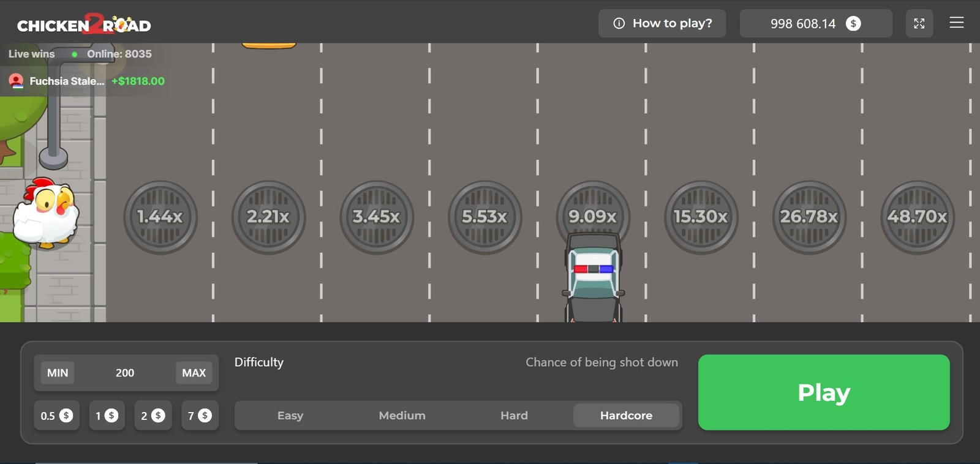Open the hamburger menu
This screenshot has width=980, height=464.
(956, 23)
